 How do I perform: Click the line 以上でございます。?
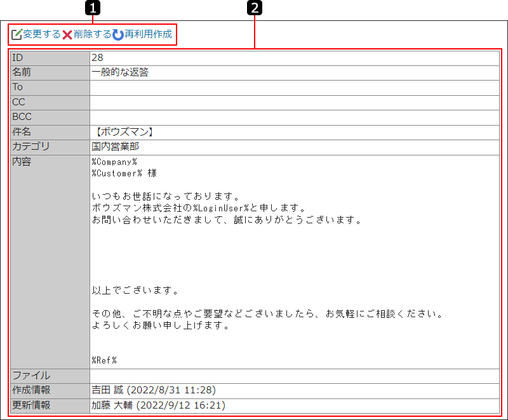pyautogui.click(x=135, y=290)
